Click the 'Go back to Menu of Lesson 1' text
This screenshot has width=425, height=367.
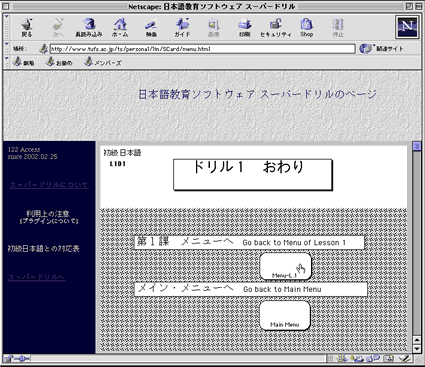(x=294, y=243)
